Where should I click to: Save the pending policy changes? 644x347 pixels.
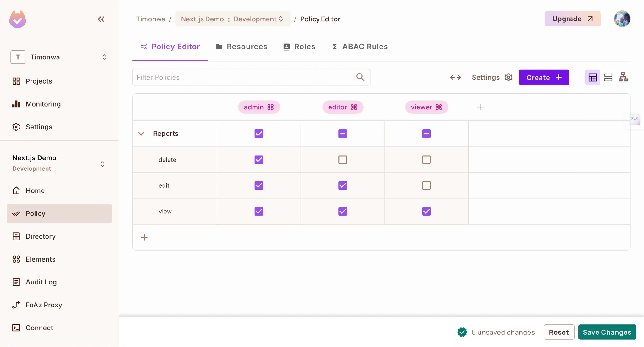pos(607,332)
